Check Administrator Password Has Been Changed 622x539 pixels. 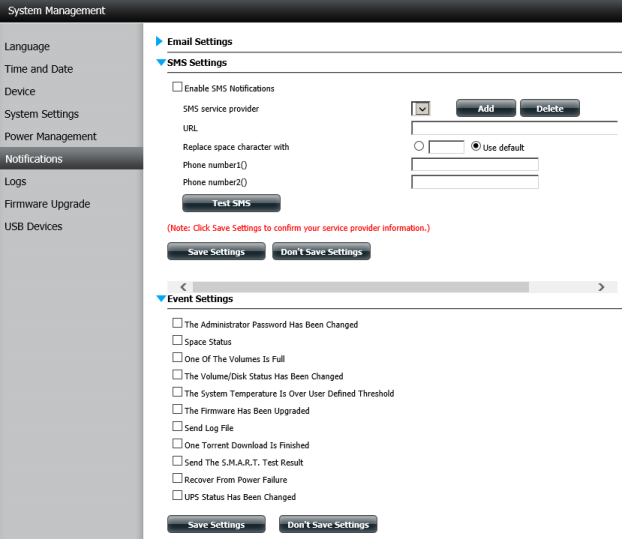[177, 323]
